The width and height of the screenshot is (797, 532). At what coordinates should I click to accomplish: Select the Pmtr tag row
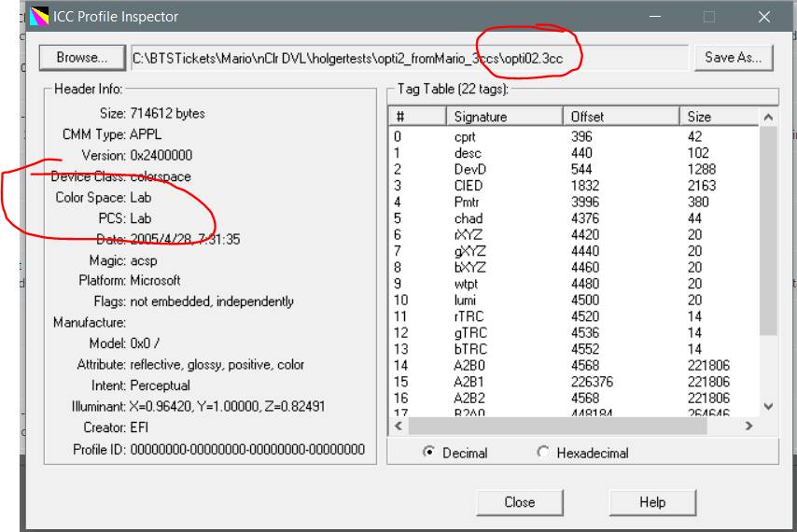pos(574,202)
